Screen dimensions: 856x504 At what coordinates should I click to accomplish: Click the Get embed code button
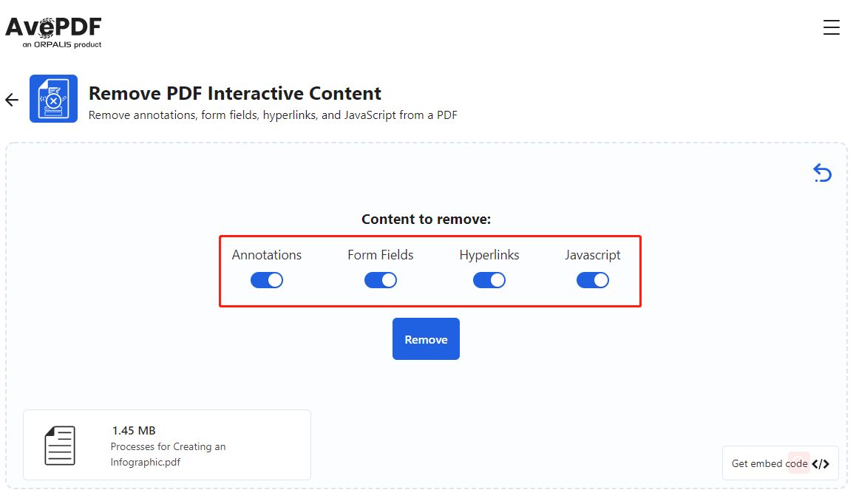click(769, 463)
